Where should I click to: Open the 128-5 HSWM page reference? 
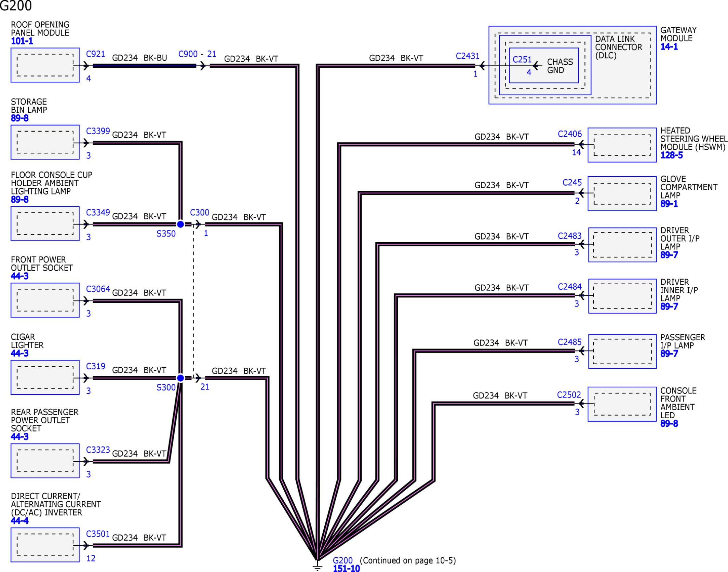(671, 155)
